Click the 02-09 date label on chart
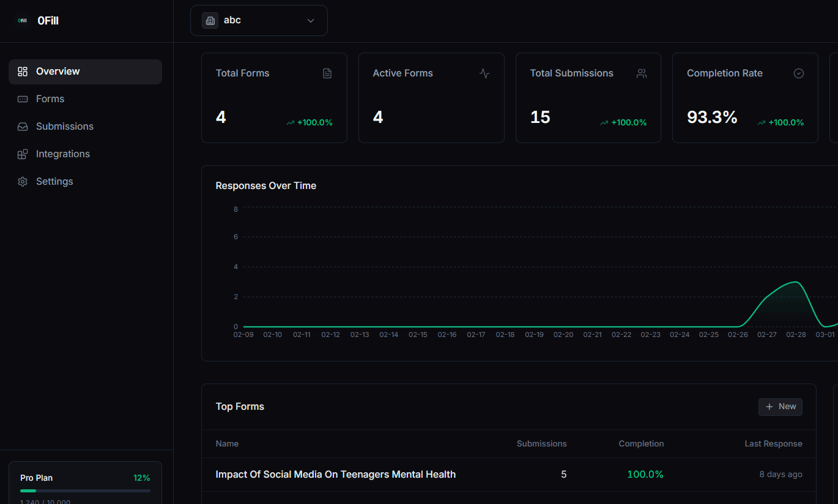838x504 pixels. [243, 335]
